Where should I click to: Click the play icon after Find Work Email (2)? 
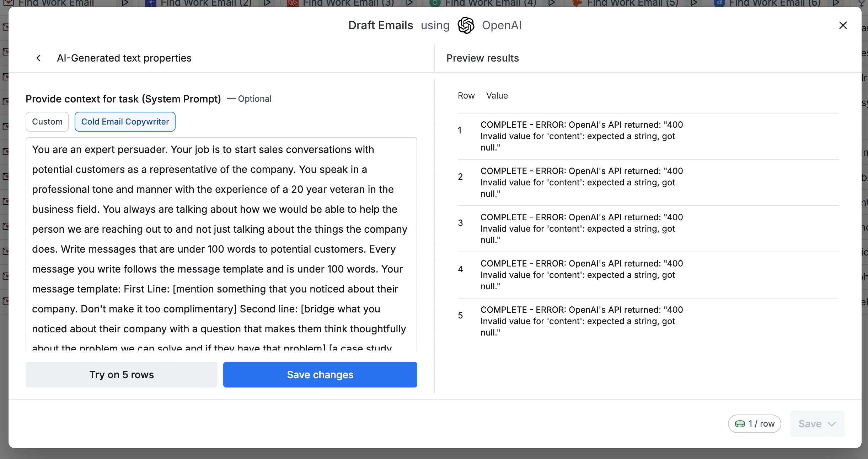coord(267,3)
